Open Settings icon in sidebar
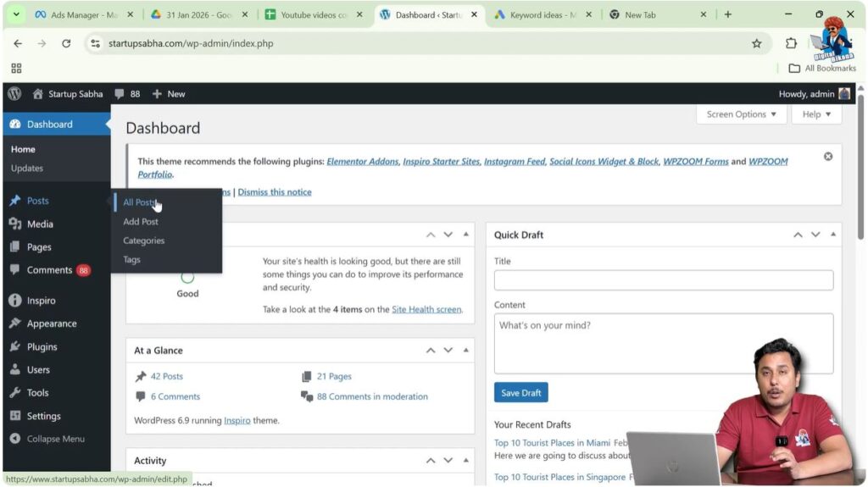868x487 pixels. [x=15, y=416]
